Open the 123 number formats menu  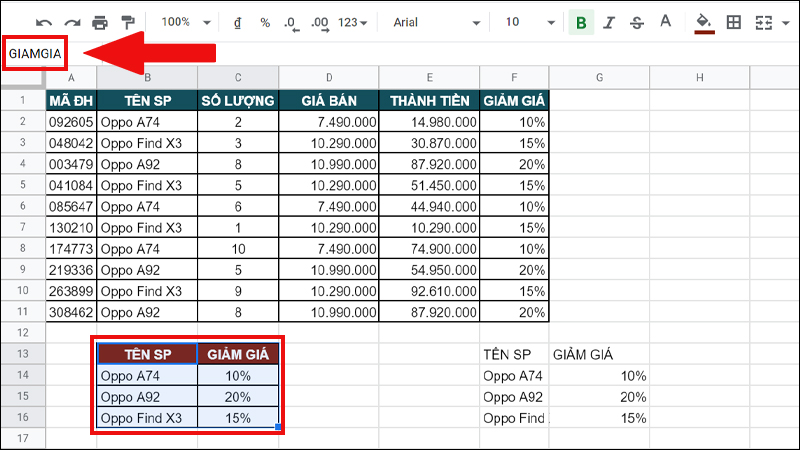(353, 22)
